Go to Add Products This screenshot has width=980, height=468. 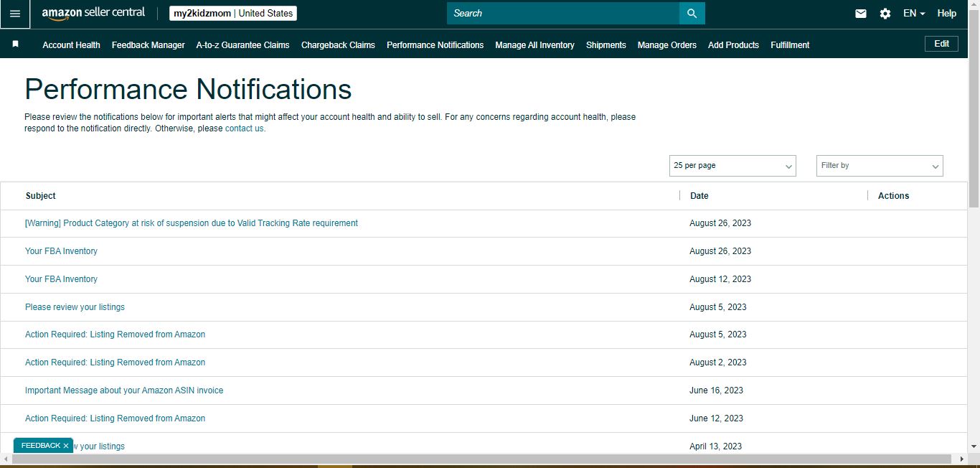click(733, 45)
